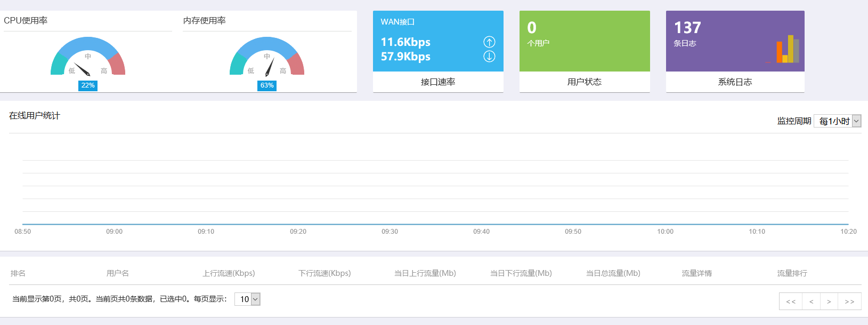Screen dimensions: 868x325
Task: Click the 10:00 time label on chart
Action: pos(665,232)
